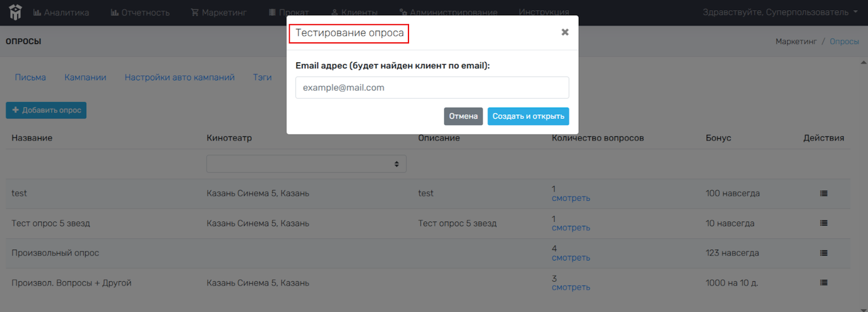The height and width of the screenshot is (312, 868).
Task: Open actions icon for Тест опрос 5 звезд
Action: (824, 224)
